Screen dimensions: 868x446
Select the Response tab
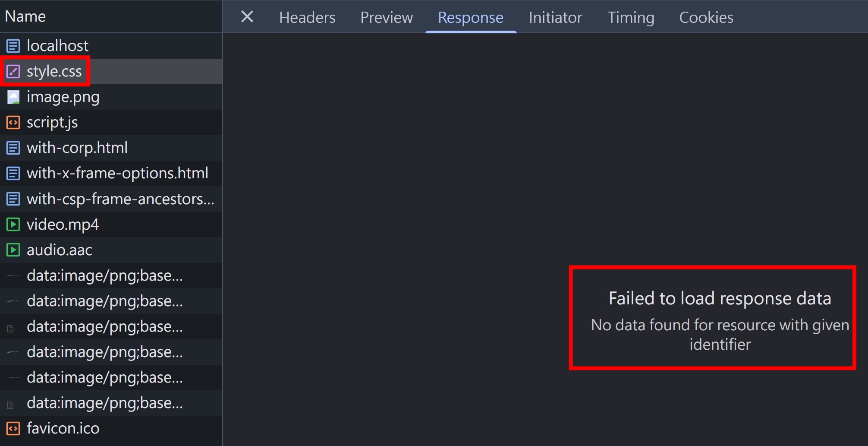[471, 17]
